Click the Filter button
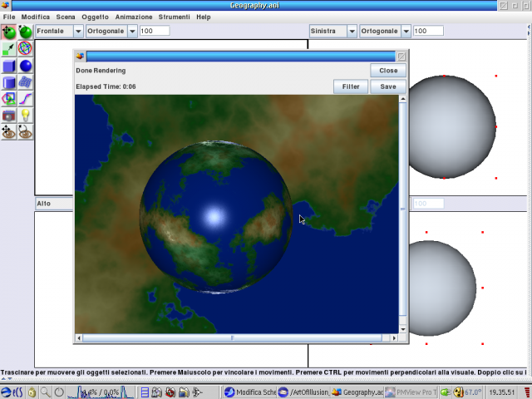Viewport: 532px width, 399px height. [x=351, y=86]
